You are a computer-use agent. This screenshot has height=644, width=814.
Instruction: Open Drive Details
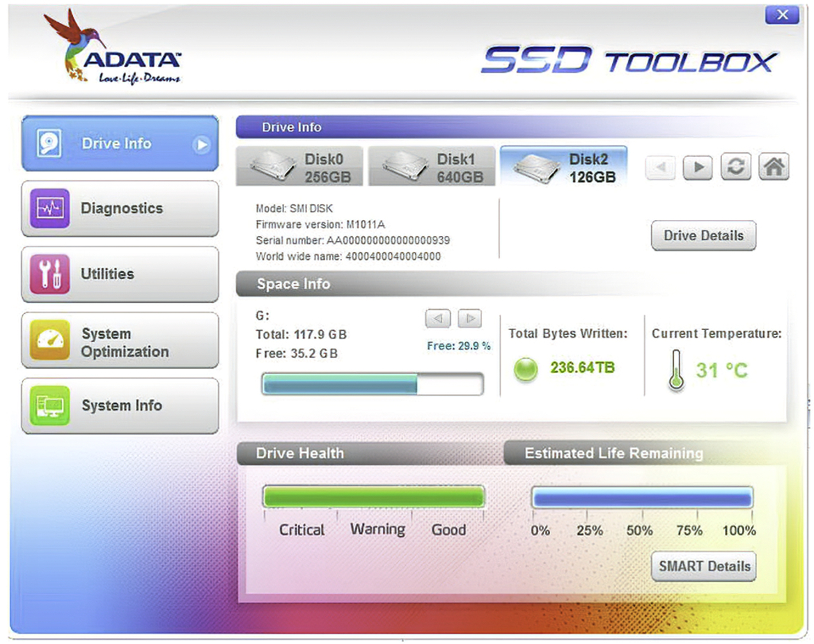point(703,235)
